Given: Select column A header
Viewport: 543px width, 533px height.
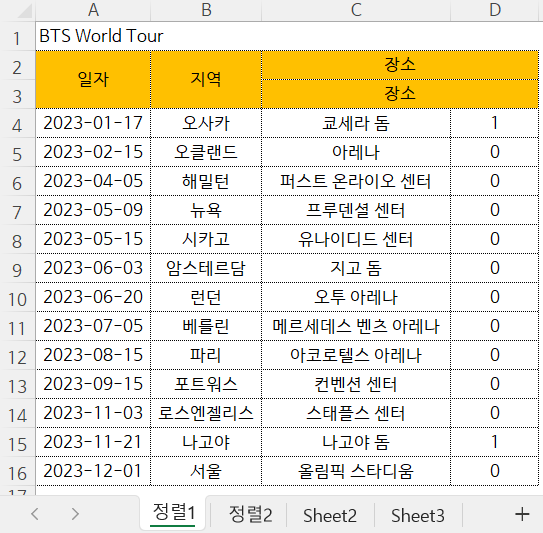Looking at the screenshot, I should pyautogui.click(x=93, y=10).
